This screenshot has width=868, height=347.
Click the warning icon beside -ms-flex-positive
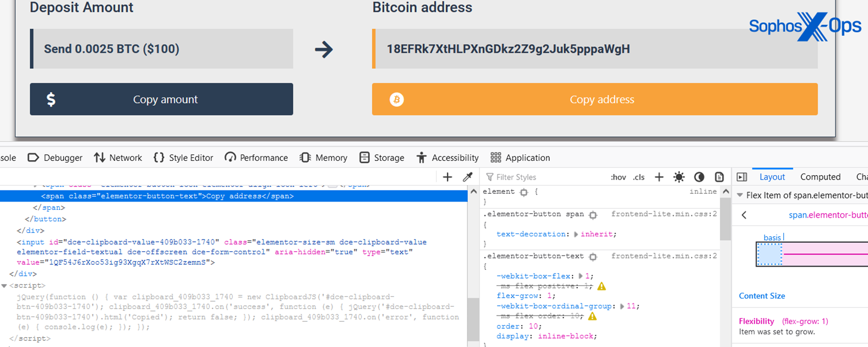click(602, 286)
